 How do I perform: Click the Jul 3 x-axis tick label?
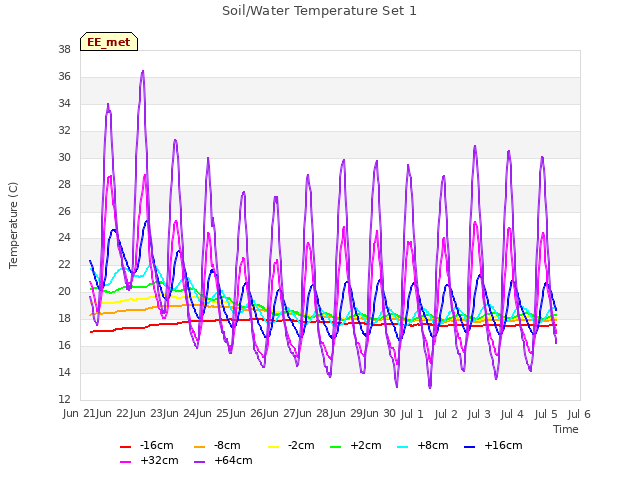479,414
